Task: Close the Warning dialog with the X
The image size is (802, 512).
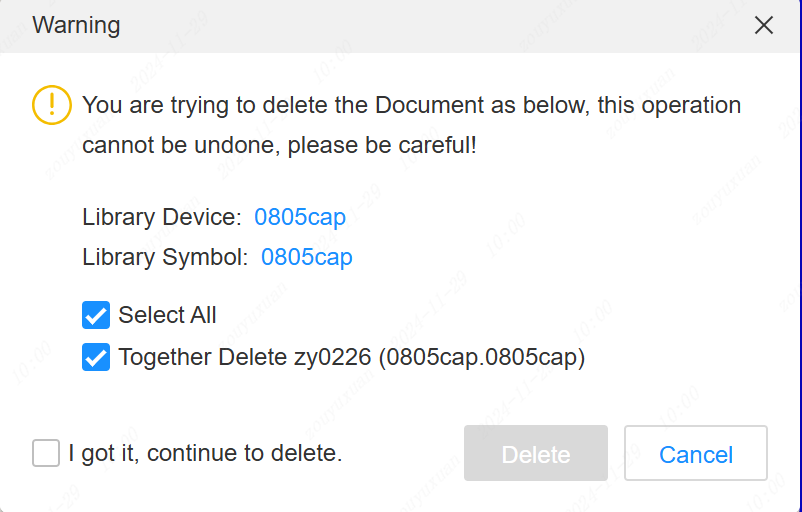Action: [764, 26]
